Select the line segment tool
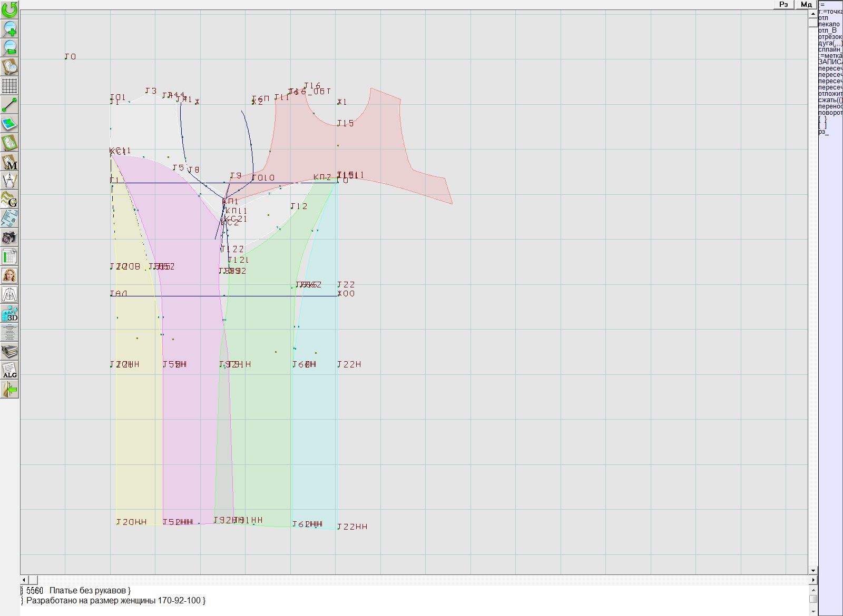The width and height of the screenshot is (843, 616). [9, 105]
